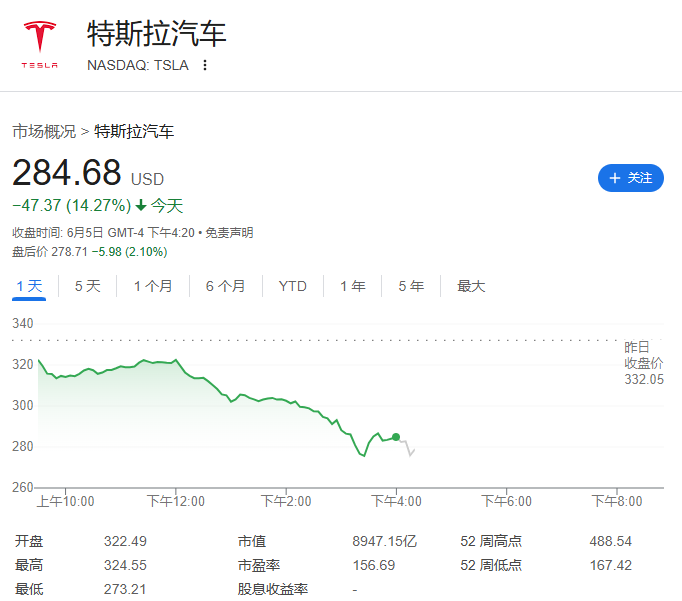The image size is (682, 601).
Task: Click the 昨日收盘价 332.05 label
Action: (x=644, y=363)
